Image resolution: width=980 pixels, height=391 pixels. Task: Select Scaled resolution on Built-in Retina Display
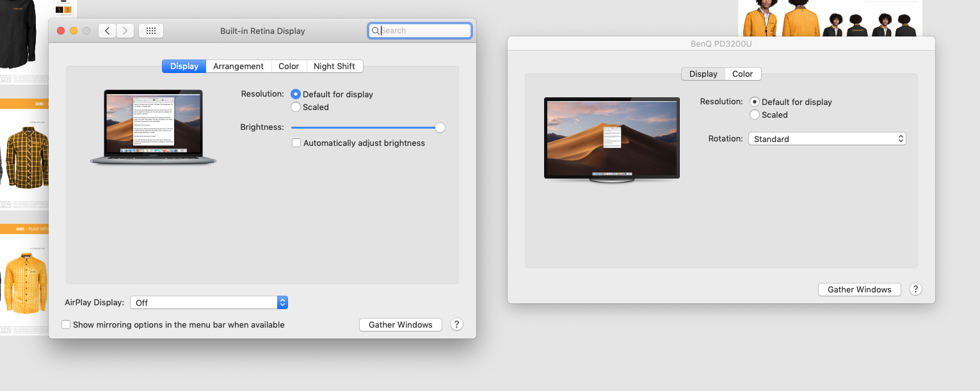(296, 107)
